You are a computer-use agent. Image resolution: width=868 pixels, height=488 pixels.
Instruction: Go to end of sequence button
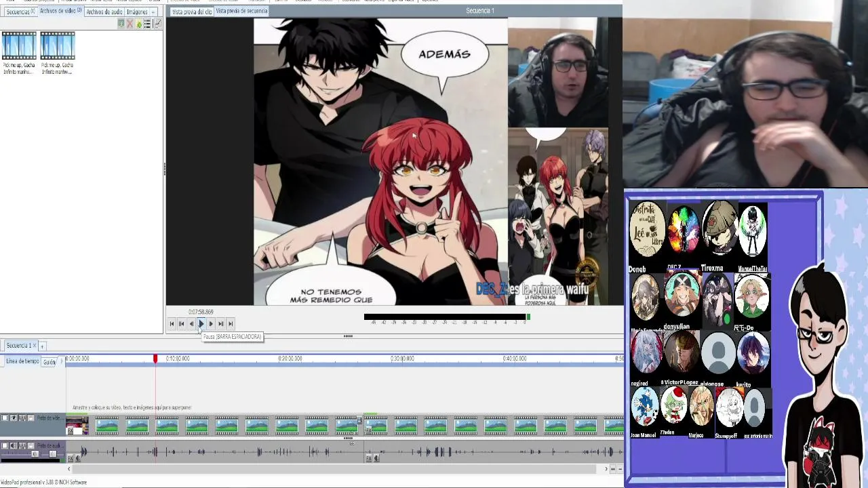click(231, 324)
